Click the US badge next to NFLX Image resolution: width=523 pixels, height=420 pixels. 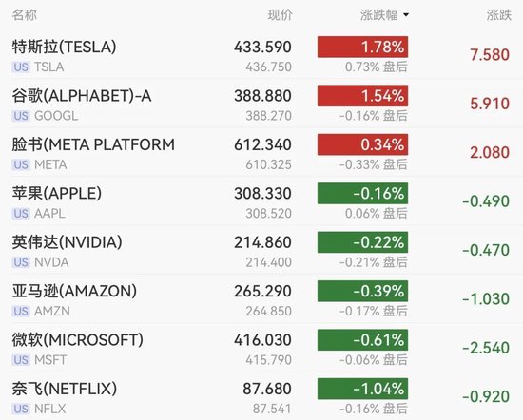[21, 409]
